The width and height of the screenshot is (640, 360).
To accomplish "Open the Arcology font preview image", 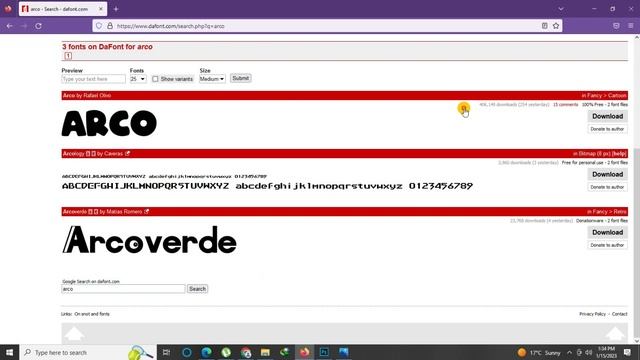I will point(267,182).
